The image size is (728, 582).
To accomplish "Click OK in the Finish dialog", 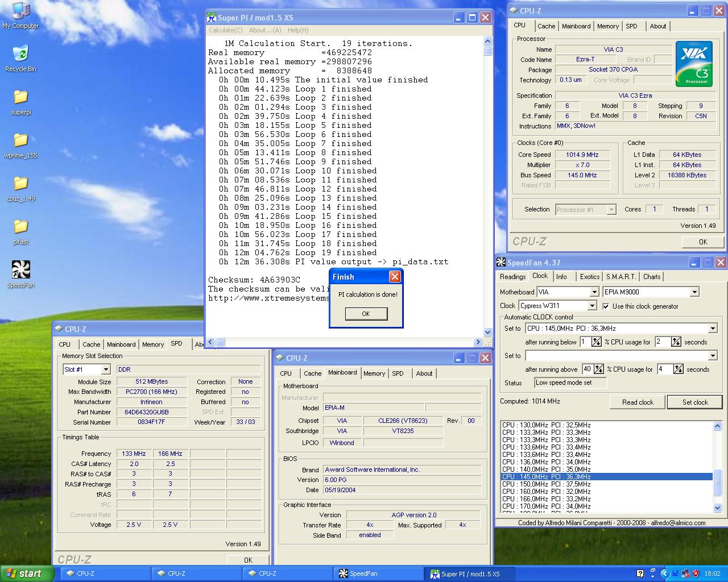I will [x=366, y=314].
